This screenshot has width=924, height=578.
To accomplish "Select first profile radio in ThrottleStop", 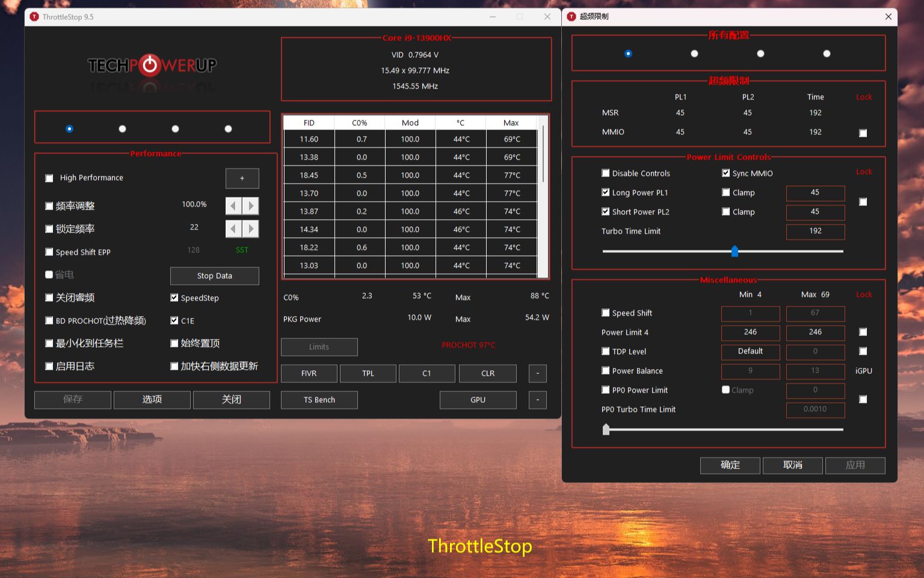I will pyautogui.click(x=69, y=129).
